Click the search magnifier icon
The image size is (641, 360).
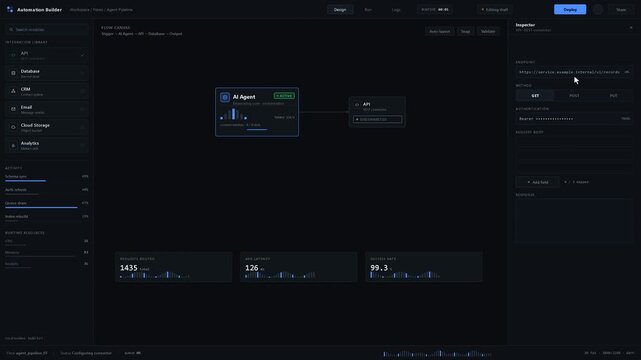click(11, 29)
